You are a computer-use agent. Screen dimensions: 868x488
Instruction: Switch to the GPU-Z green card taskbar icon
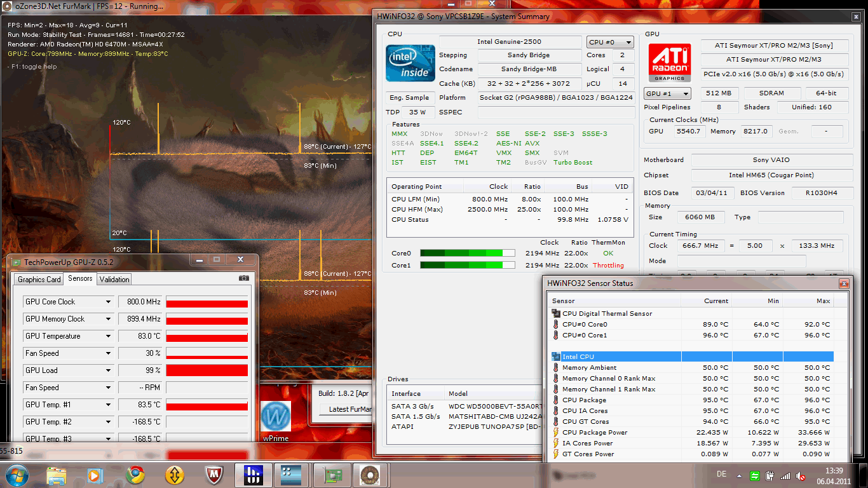pyautogui.click(x=332, y=475)
